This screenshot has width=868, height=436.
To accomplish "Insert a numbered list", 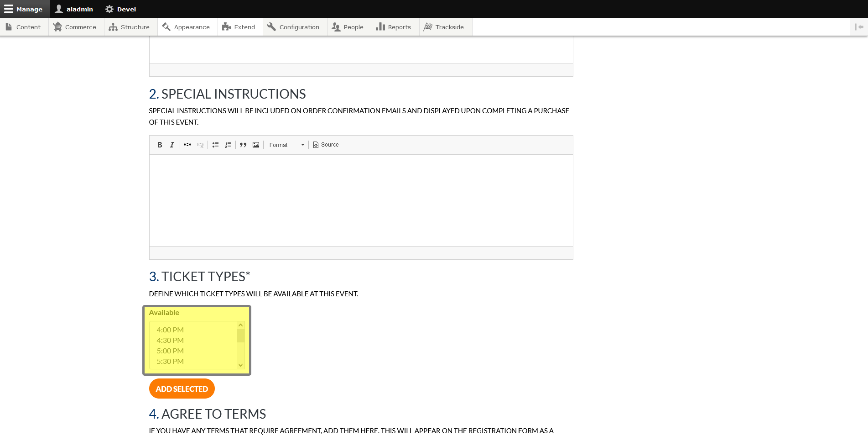I will pyautogui.click(x=228, y=145).
